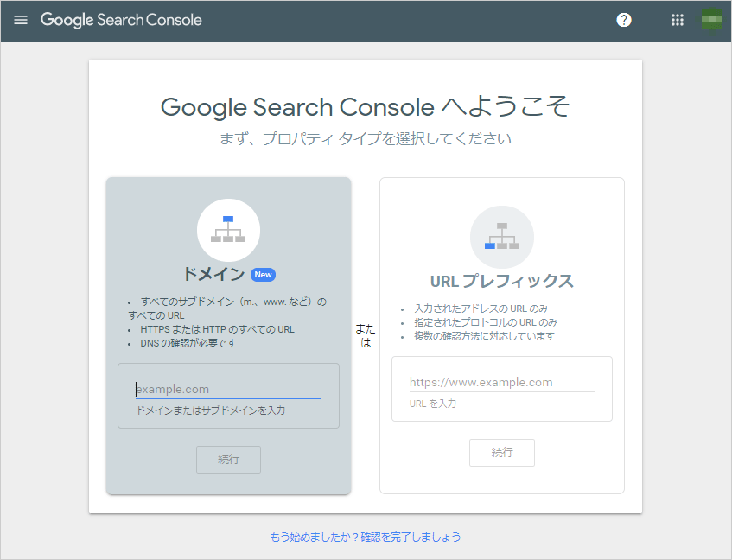Open the help question mark icon
732x560 pixels.
coord(624,19)
